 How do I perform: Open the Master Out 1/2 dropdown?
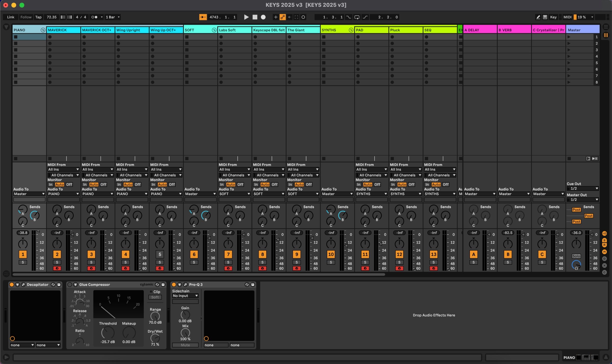[583, 200]
